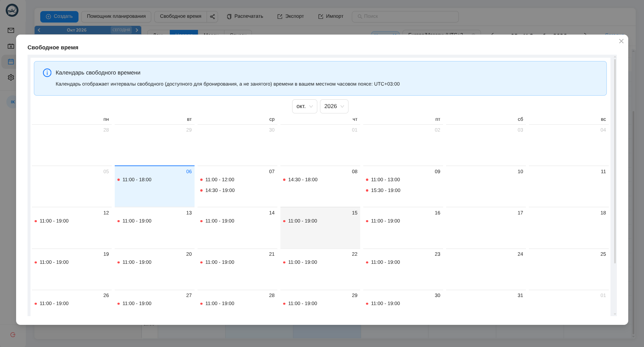Open Помощник планирования

click(116, 16)
